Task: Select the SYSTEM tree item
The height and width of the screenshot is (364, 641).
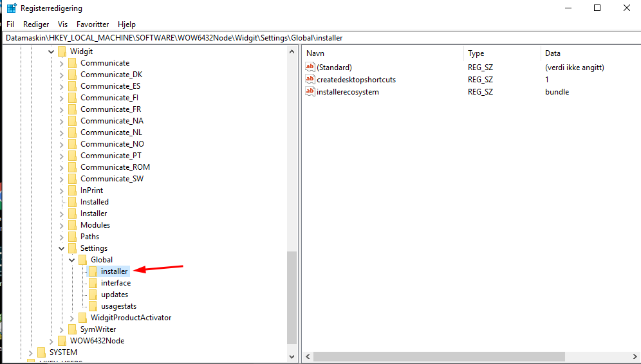Action: click(x=63, y=352)
